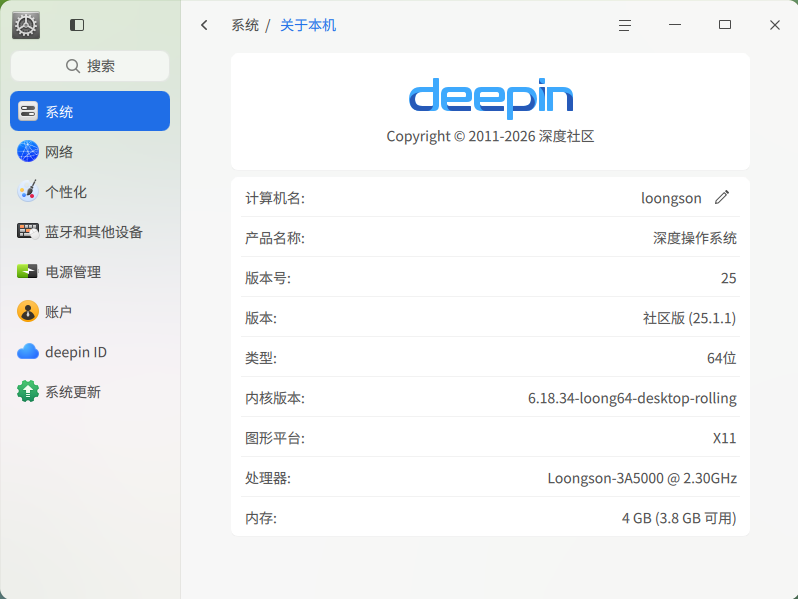Viewport: 798px width, 599px height.
Task: Open the hamburger main menu
Action: pyautogui.click(x=625, y=25)
